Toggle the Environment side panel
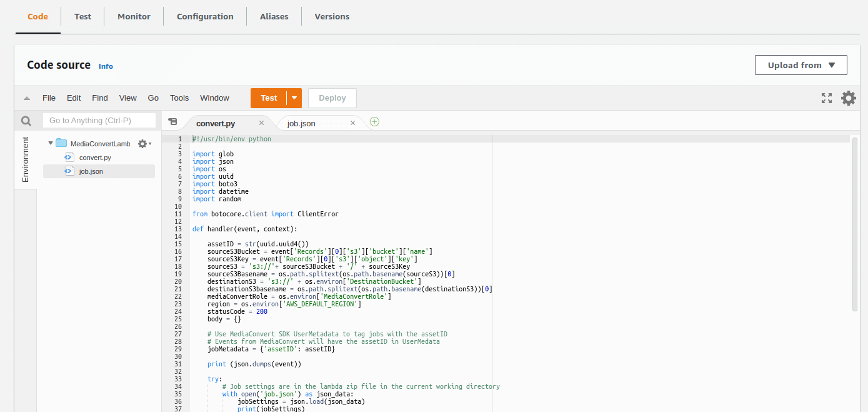The height and width of the screenshot is (412, 868). point(26,159)
